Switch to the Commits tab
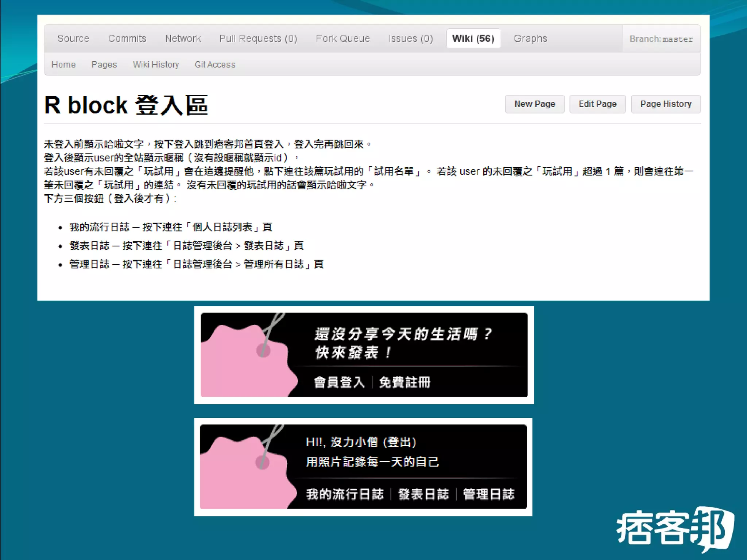This screenshot has width=747, height=560. point(127,39)
